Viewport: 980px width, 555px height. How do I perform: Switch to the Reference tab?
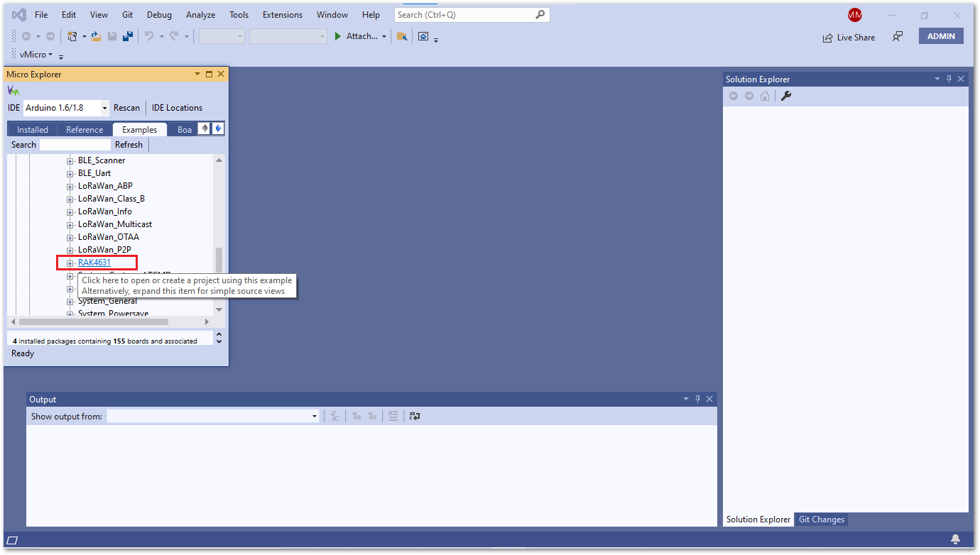tap(85, 129)
